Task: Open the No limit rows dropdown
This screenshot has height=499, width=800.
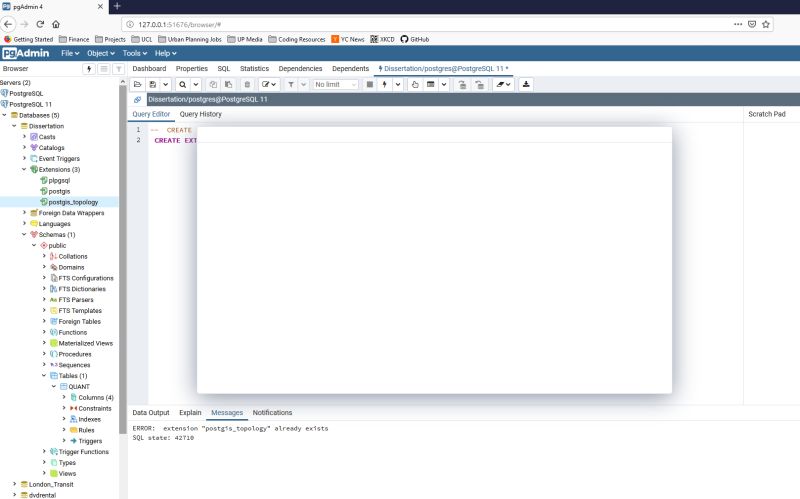Action: point(335,85)
